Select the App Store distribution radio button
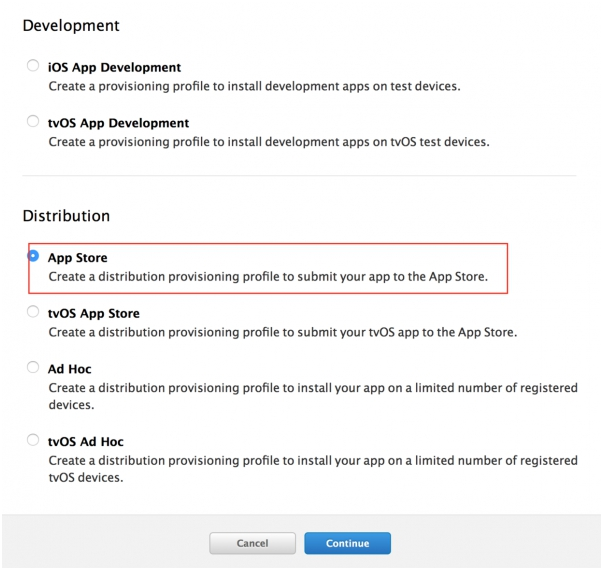This screenshot has width=603, height=570. tap(34, 257)
